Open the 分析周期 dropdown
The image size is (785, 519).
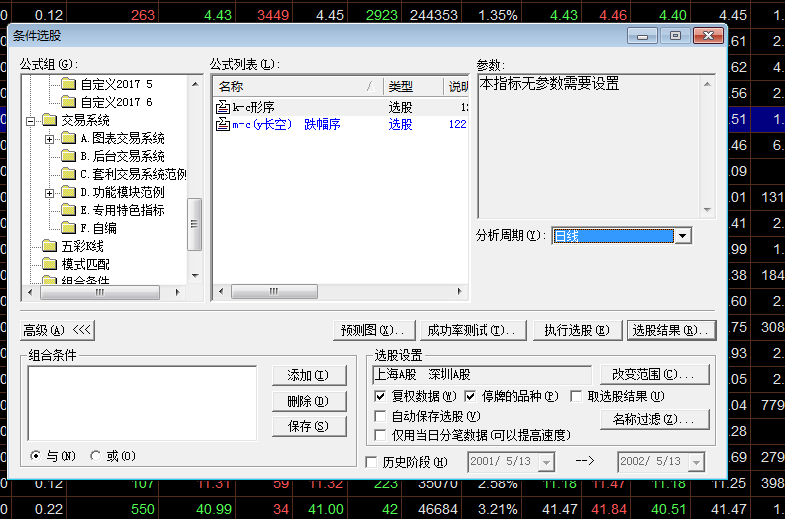click(683, 235)
